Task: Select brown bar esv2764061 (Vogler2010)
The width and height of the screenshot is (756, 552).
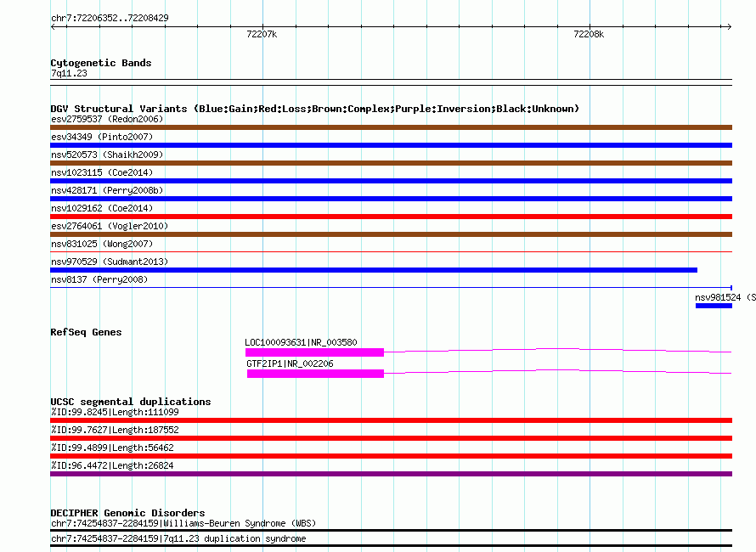Action: [391, 234]
